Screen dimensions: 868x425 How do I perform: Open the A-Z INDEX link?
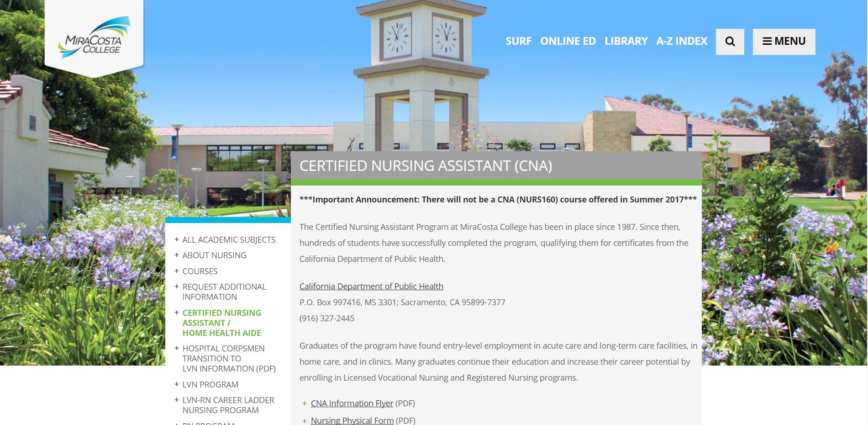[681, 41]
